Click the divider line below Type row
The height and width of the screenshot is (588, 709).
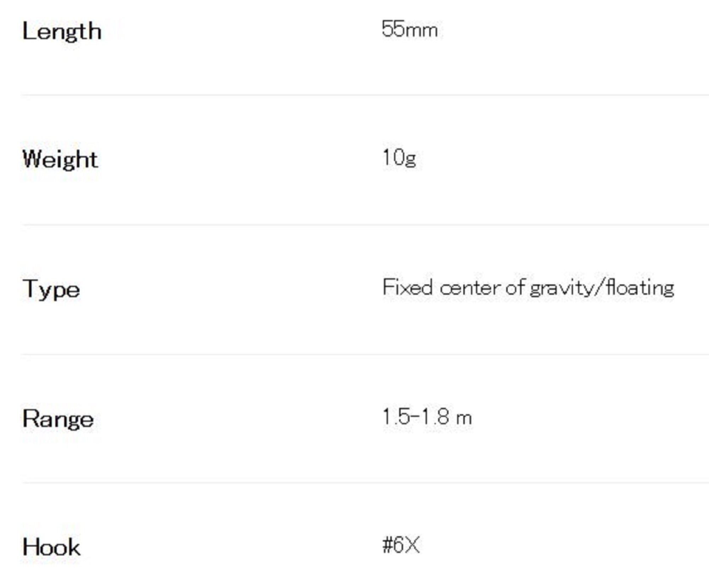pos(365,354)
